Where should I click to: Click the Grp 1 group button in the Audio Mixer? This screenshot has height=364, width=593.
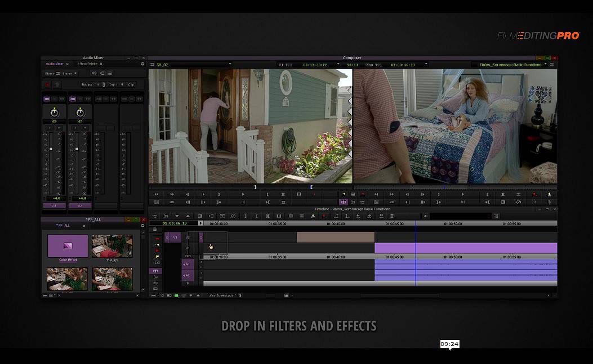[113, 85]
